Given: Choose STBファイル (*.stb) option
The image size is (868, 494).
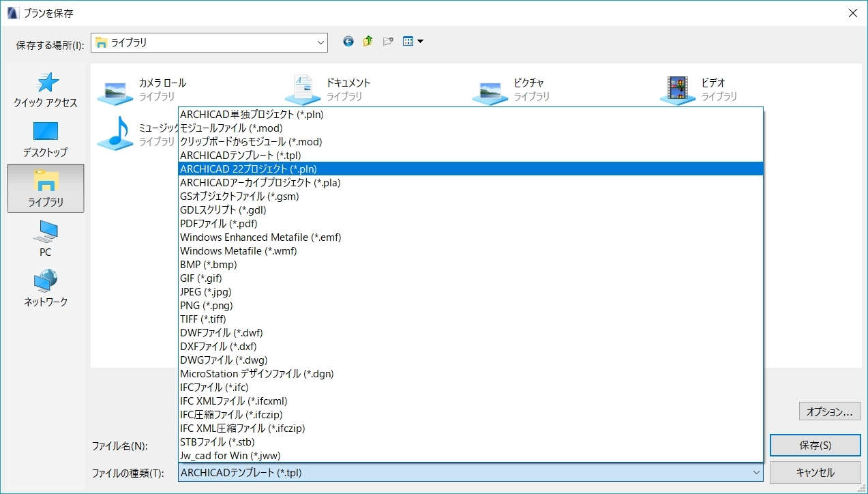Looking at the screenshot, I should click(470, 442).
